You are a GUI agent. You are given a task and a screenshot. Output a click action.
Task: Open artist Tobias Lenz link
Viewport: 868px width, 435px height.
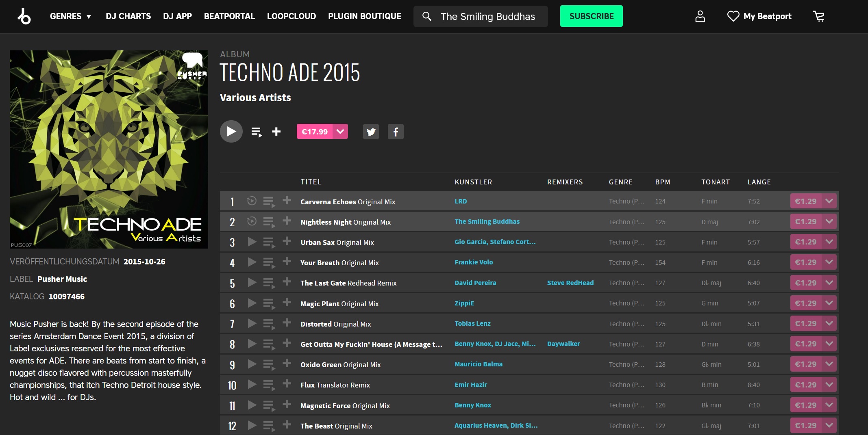point(472,323)
